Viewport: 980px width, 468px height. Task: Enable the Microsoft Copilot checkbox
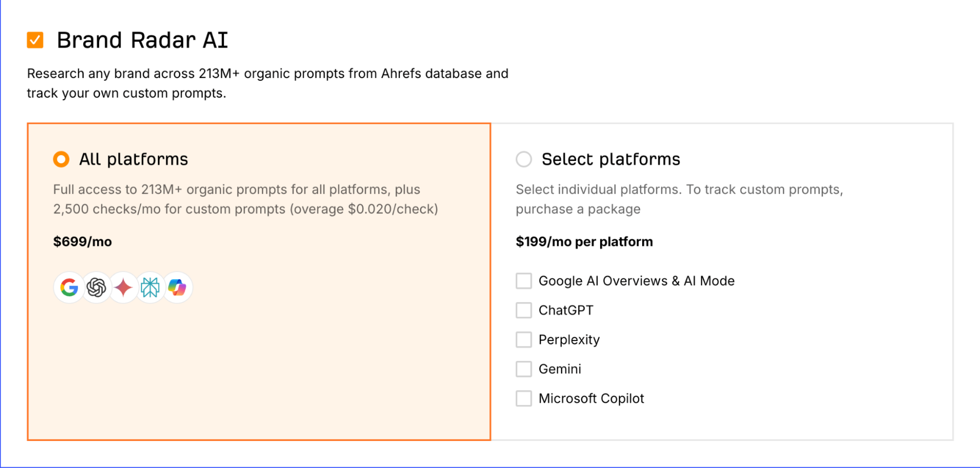[x=524, y=399]
